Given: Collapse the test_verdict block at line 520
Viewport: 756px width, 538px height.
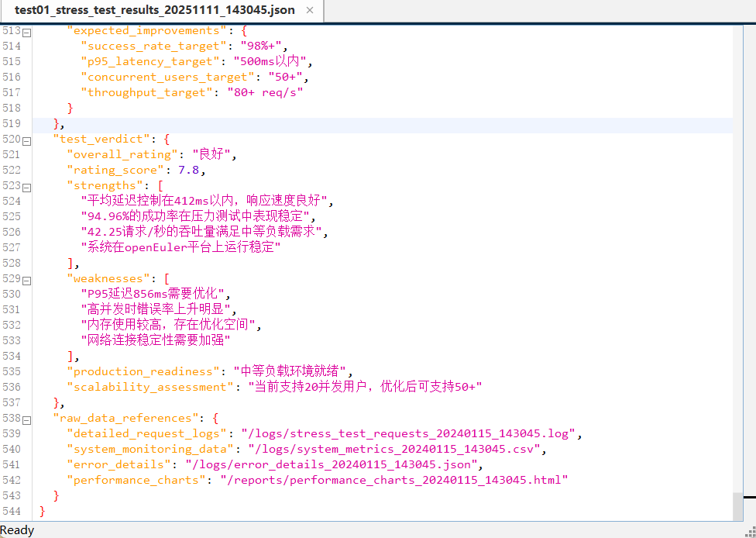Looking at the screenshot, I should (27, 141).
